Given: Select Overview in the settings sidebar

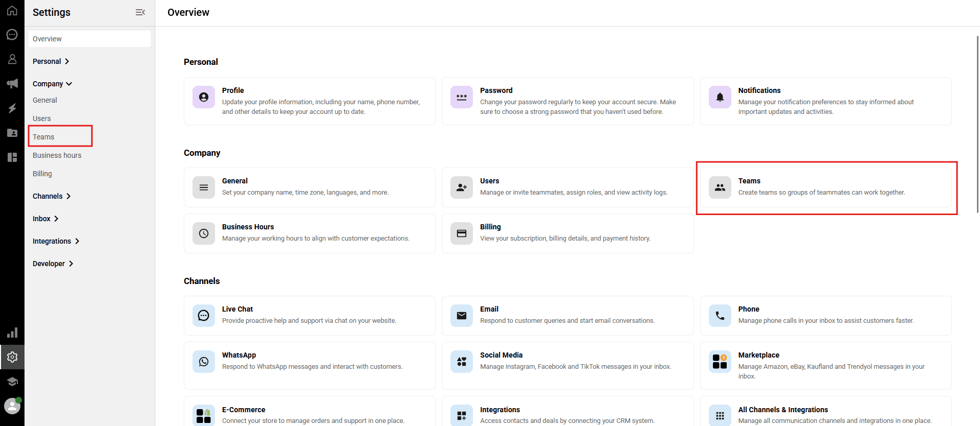Looking at the screenshot, I should click(x=89, y=39).
